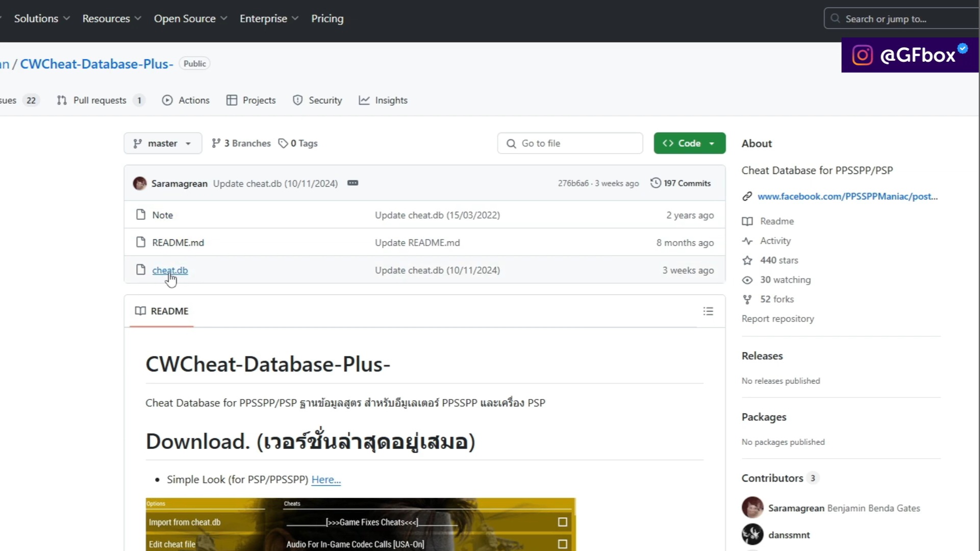
Task: Click the Go to file field
Action: point(570,143)
